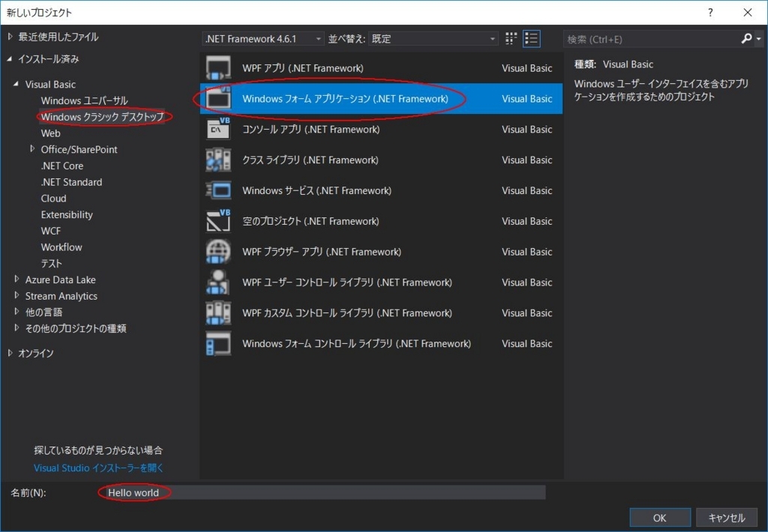Select コンソール アプリ (.NET Framework) template text
This screenshot has width=768, height=532.
[x=311, y=129]
